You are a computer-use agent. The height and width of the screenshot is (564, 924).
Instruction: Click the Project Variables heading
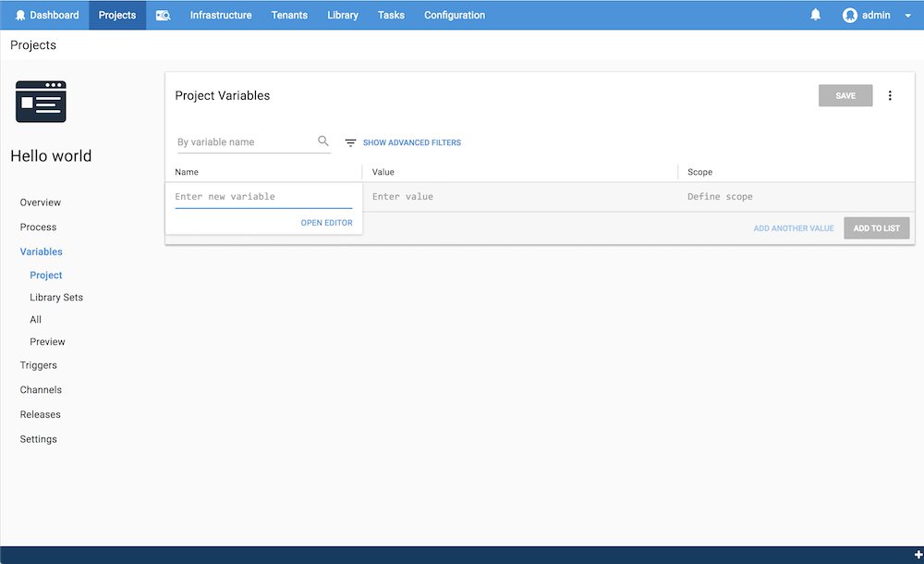(x=222, y=95)
